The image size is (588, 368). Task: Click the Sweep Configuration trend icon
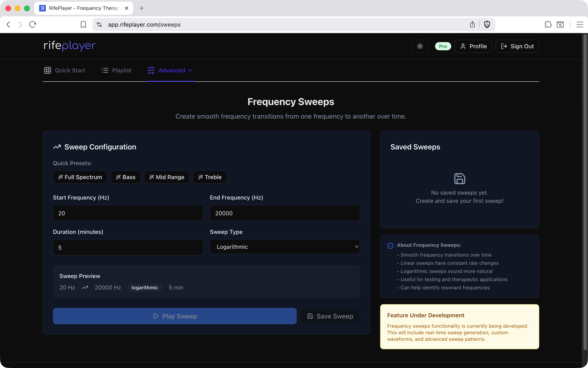point(57,147)
